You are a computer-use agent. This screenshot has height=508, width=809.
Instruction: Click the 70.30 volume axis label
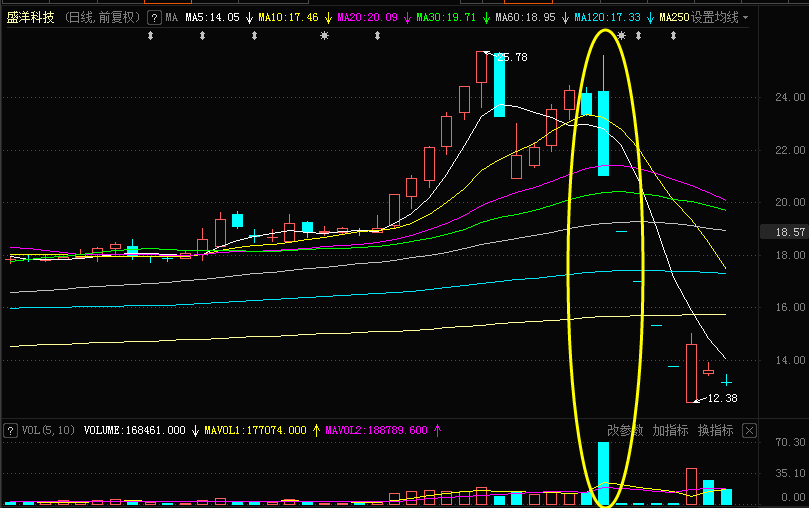[790, 442]
